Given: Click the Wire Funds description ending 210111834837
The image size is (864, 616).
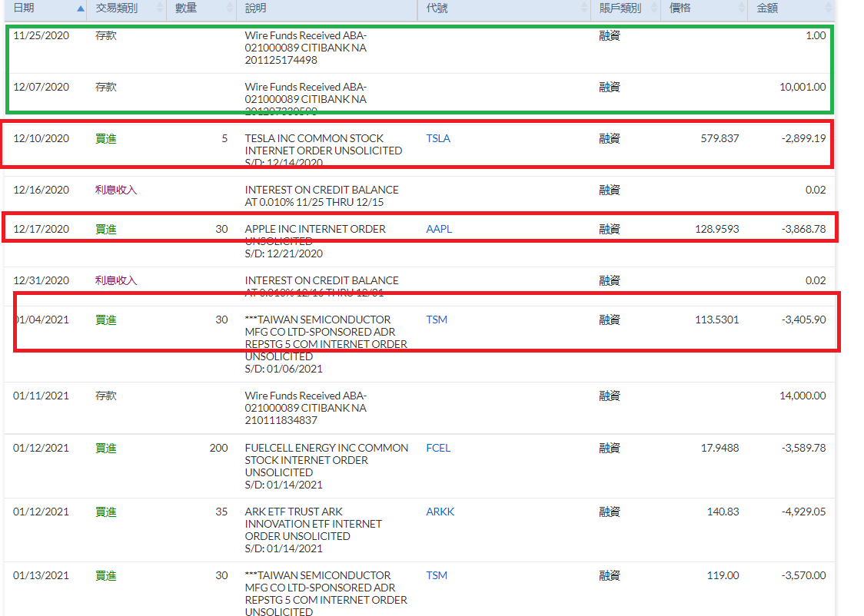Looking at the screenshot, I should pos(306,409).
